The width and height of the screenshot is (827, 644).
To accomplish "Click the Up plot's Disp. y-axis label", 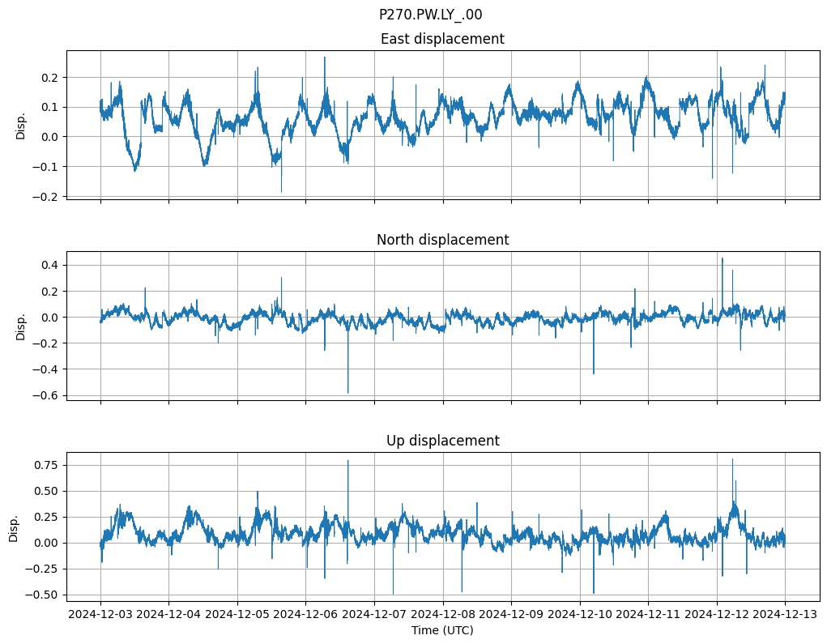I will 14,527.
